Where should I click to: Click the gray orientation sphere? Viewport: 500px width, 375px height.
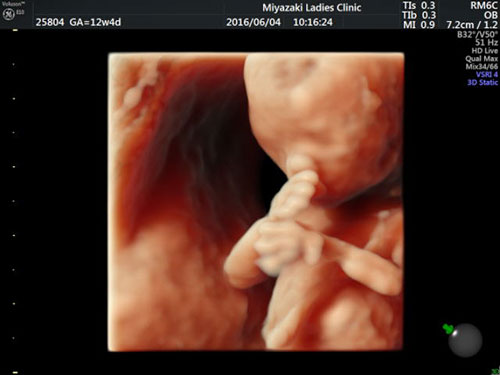465,340
